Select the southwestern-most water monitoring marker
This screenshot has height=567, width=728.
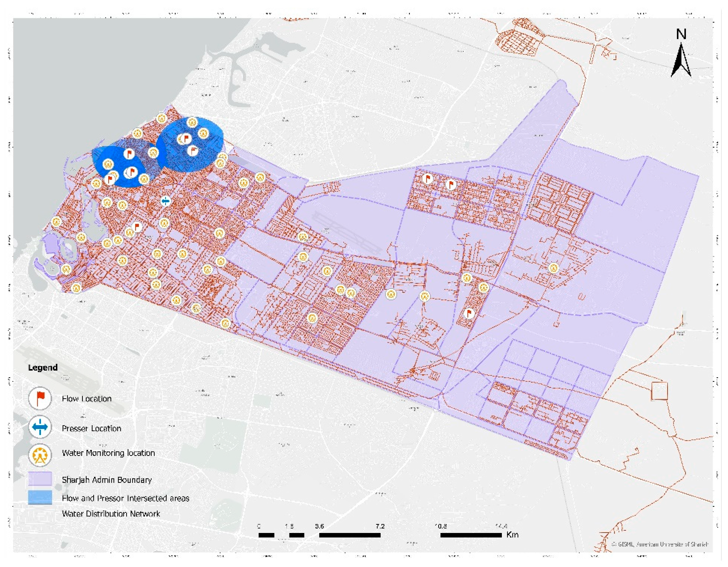76,288
